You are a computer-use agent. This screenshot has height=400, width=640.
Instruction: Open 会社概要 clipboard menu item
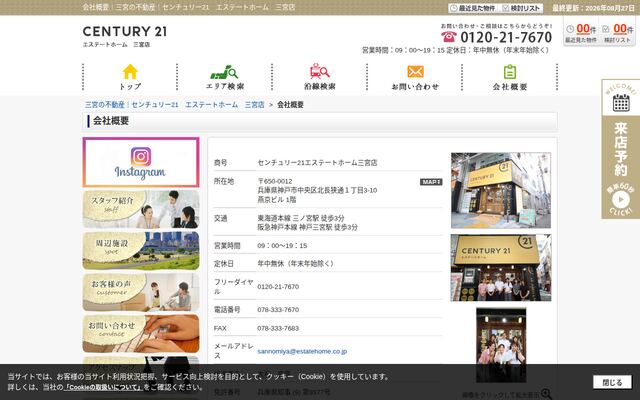tap(509, 77)
